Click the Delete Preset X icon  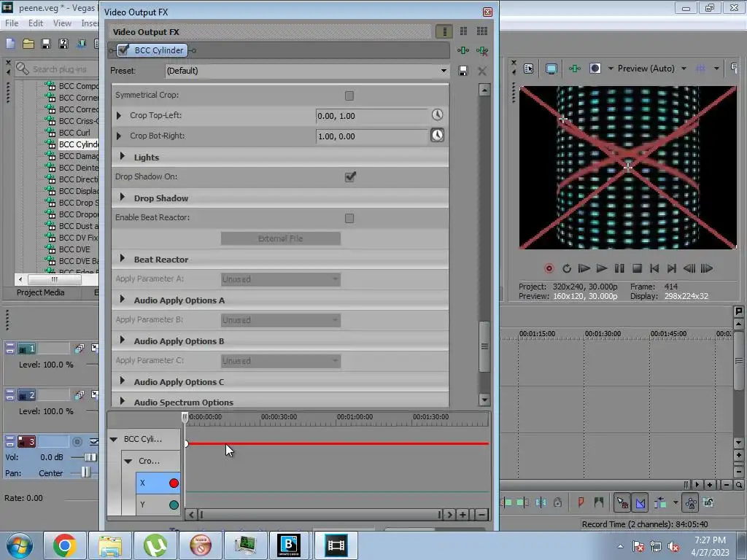tap(482, 71)
